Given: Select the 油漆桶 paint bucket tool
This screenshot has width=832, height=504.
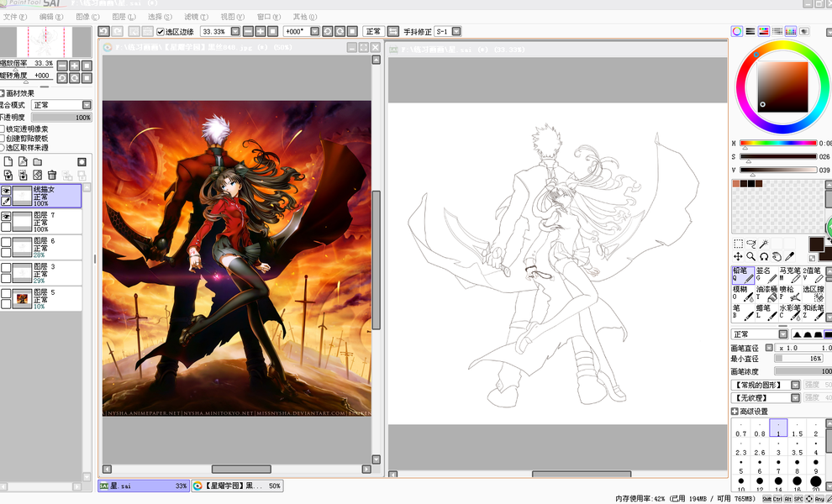Looking at the screenshot, I should coord(766,293).
